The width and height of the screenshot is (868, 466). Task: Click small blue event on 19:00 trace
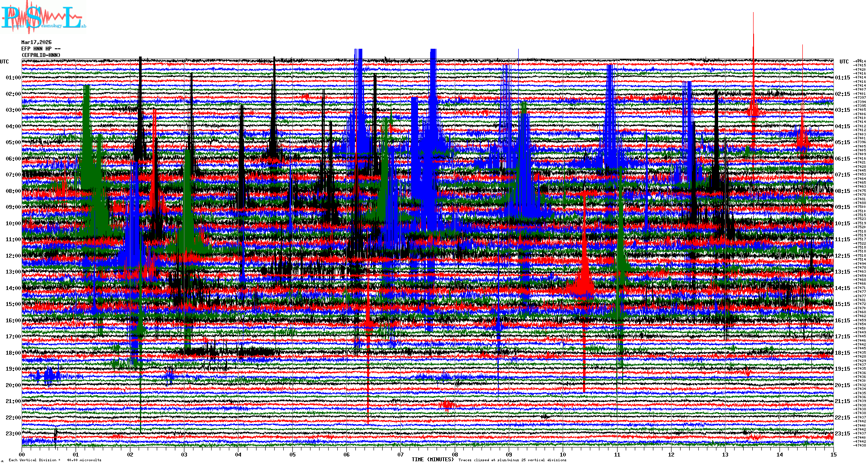(x=48, y=376)
